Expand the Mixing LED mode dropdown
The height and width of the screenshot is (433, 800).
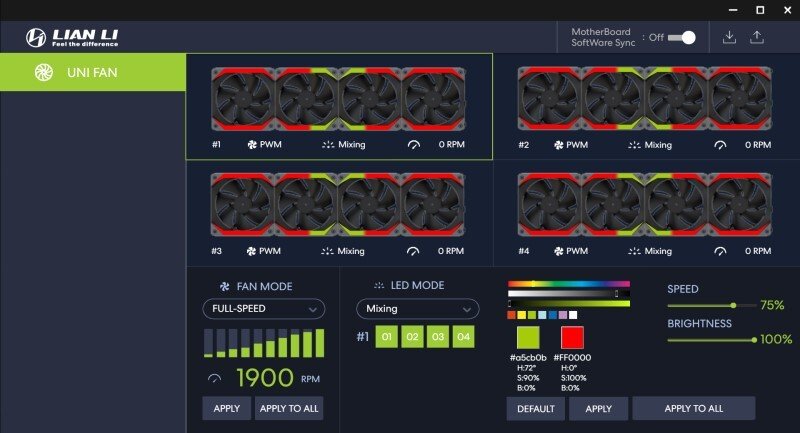click(418, 309)
